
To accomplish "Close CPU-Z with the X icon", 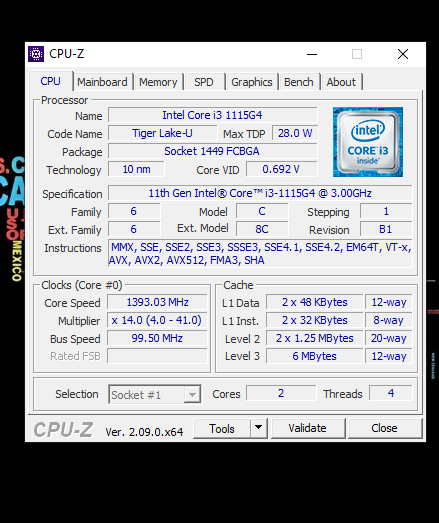I will (403, 54).
